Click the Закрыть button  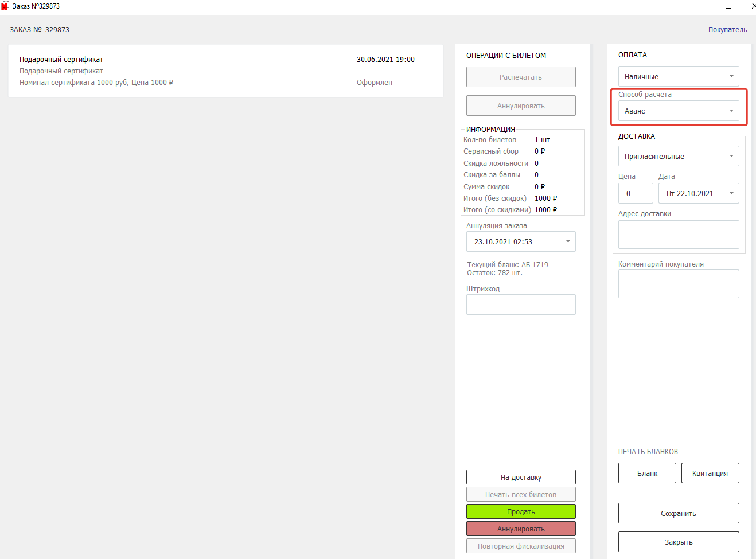click(678, 542)
